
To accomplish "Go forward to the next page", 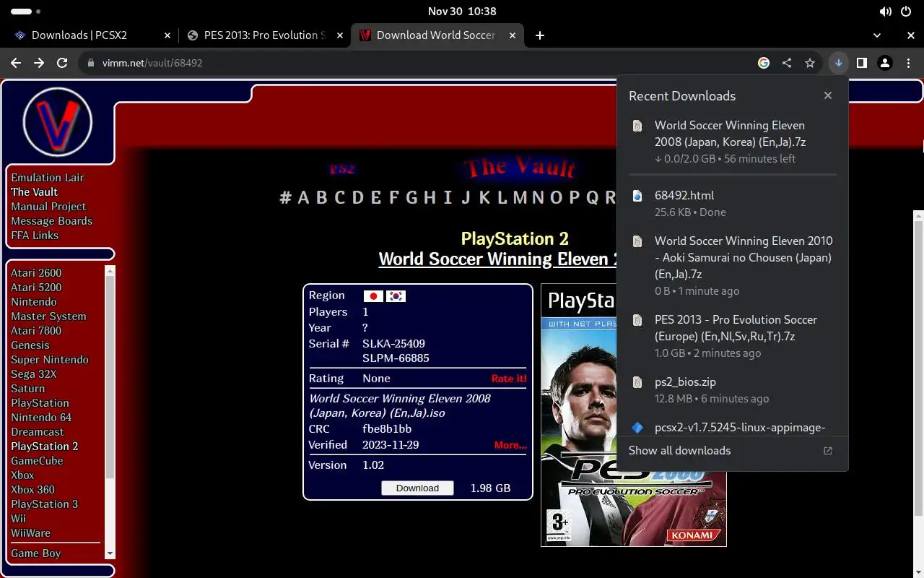I will 39,63.
